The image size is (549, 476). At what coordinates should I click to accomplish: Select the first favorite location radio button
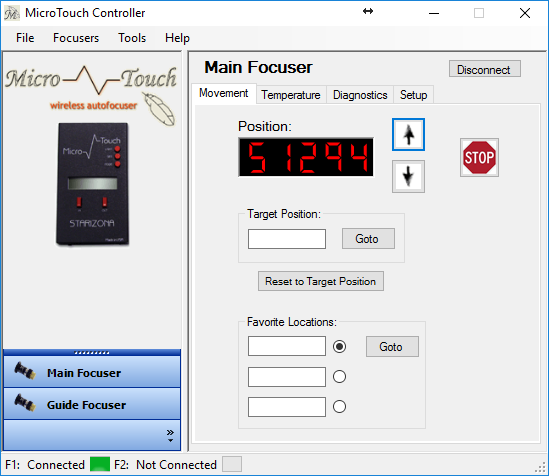(339, 346)
